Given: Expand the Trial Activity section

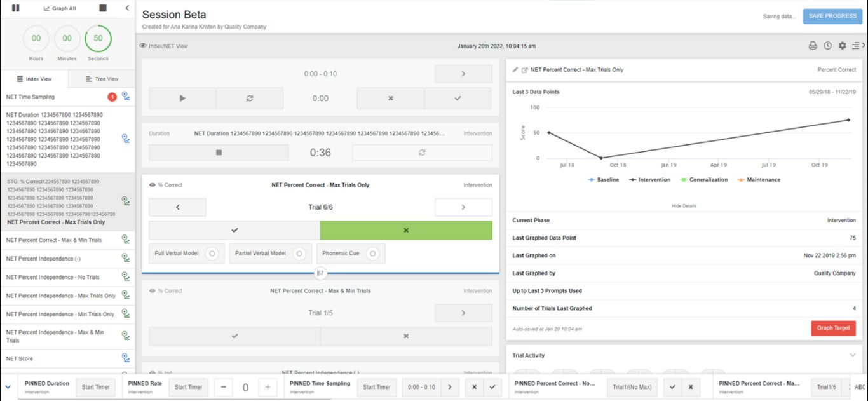Looking at the screenshot, I should [x=852, y=355].
